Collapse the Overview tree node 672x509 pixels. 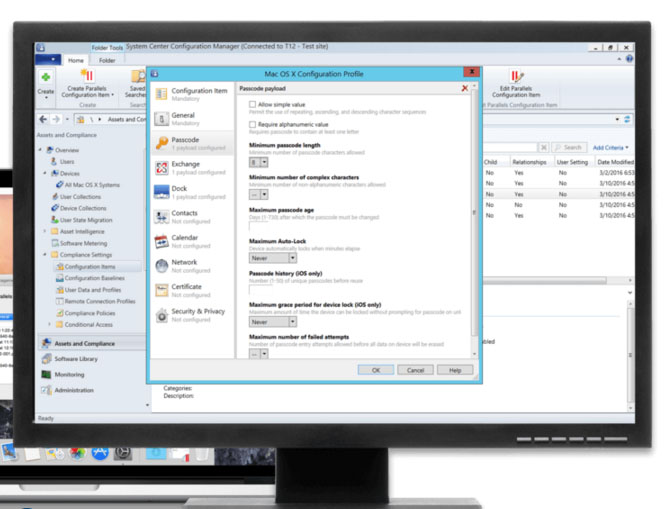point(40,150)
